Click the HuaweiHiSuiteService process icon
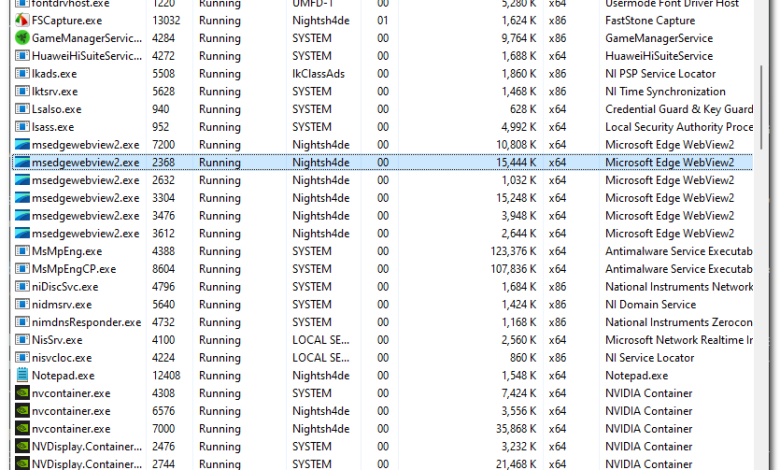The width and height of the screenshot is (780, 470). tap(22, 56)
